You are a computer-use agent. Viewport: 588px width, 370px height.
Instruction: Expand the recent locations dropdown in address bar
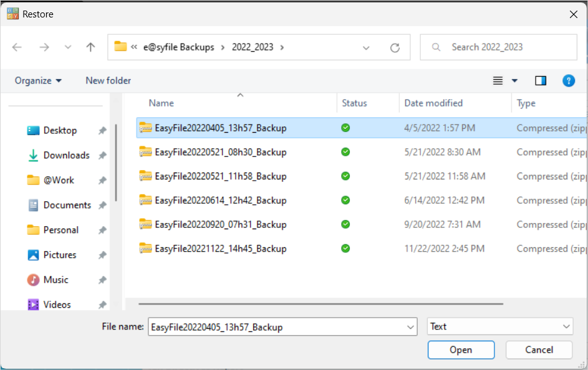click(x=367, y=47)
